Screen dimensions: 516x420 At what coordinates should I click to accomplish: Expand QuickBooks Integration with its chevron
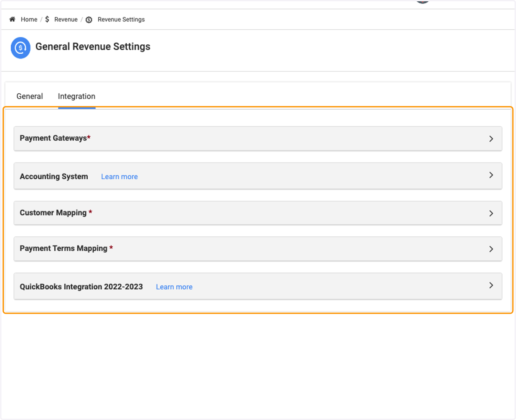pyautogui.click(x=491, y=285)
